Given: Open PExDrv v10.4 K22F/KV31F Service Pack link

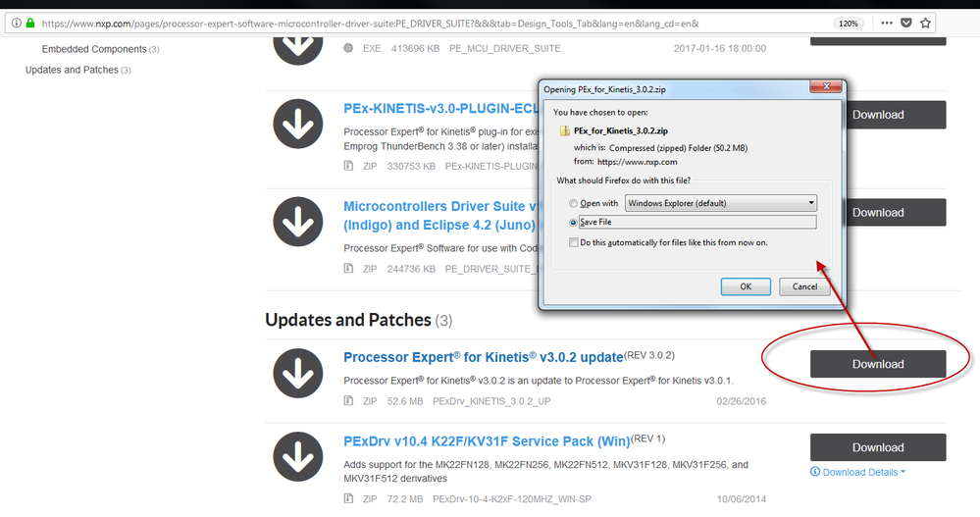Looking at the screenshot, I should (x=487, y=441).
